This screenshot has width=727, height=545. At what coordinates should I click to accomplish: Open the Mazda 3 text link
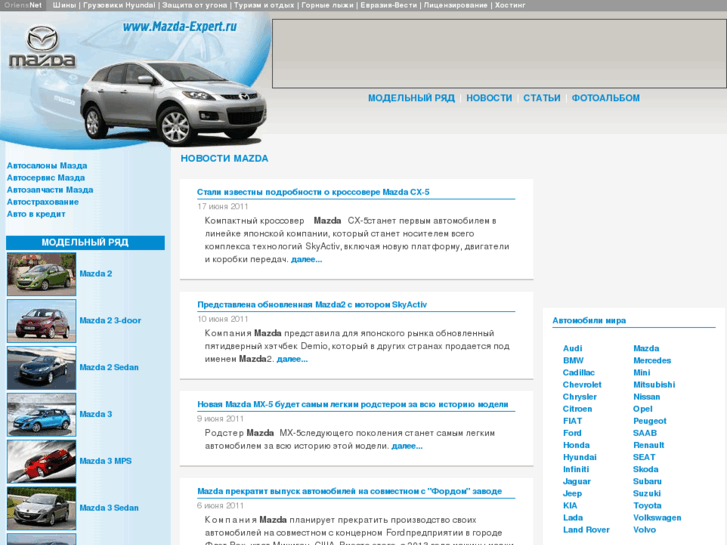(96, 414)
